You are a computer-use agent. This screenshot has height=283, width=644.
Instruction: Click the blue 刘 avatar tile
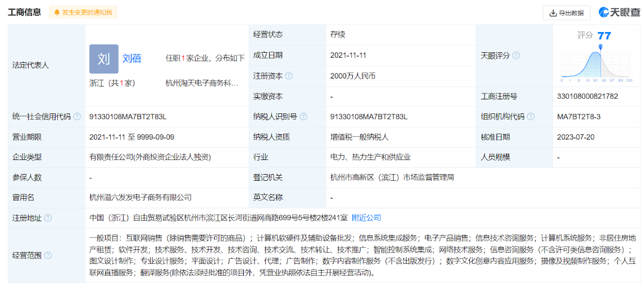103,59
